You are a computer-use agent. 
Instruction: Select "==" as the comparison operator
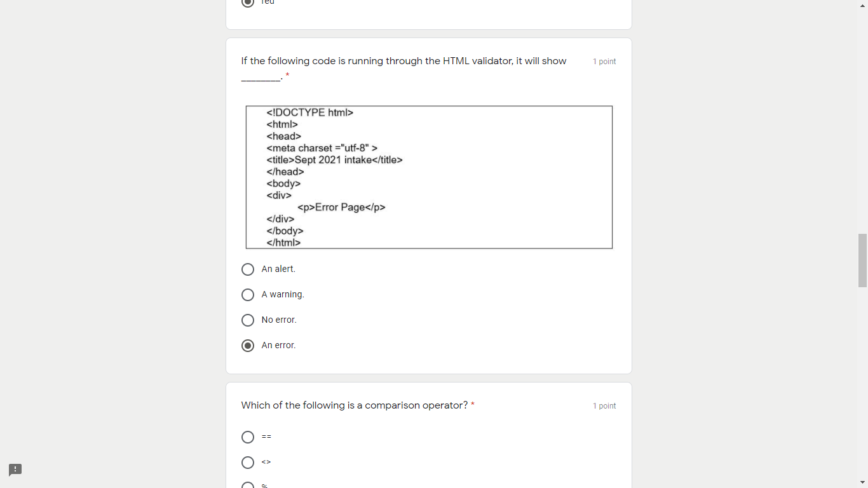pos(248,437)
